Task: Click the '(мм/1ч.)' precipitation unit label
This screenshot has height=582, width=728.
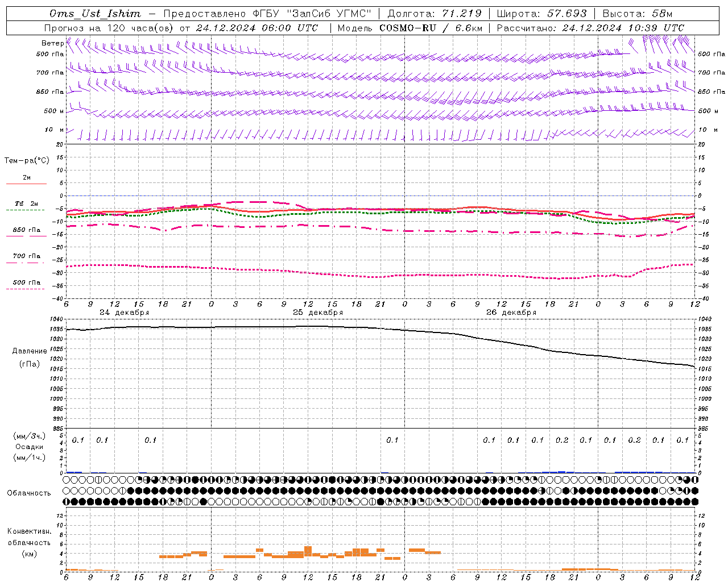Action: point(30,458)
